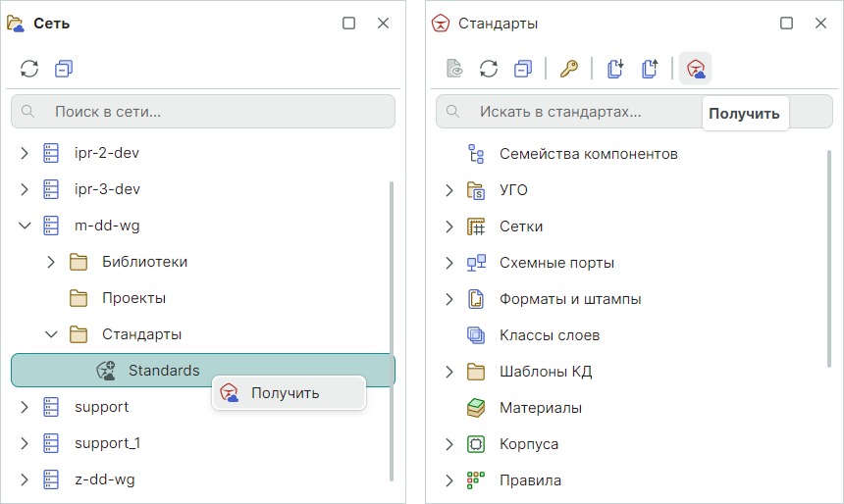Expand the support_1 node
The image size is (844, 504).
25,443
